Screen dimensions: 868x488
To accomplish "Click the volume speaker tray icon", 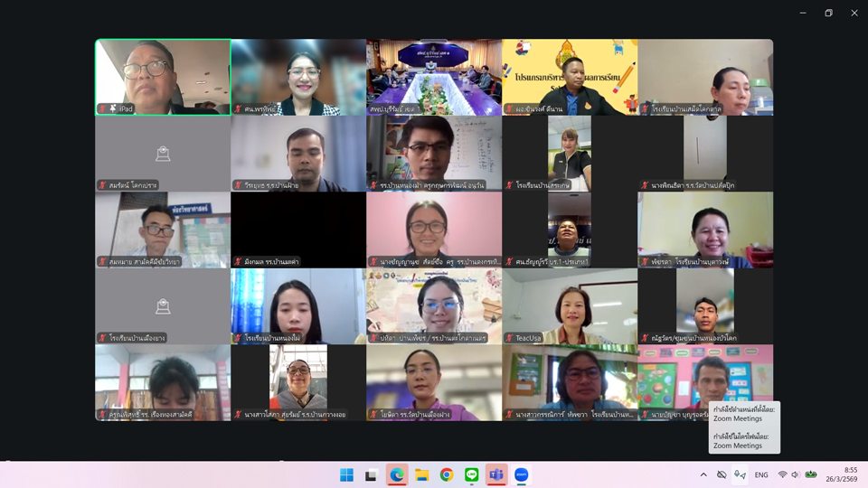I will (x=797, y=474).
